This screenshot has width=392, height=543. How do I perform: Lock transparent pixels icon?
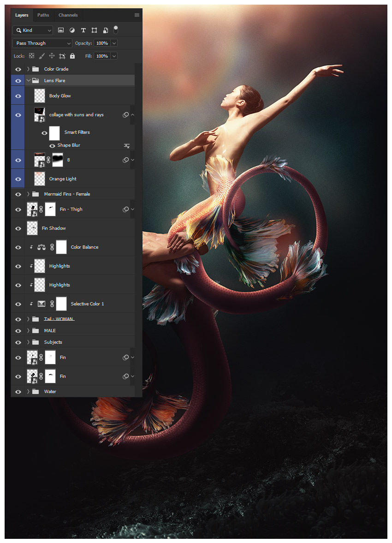coord(31,56)
